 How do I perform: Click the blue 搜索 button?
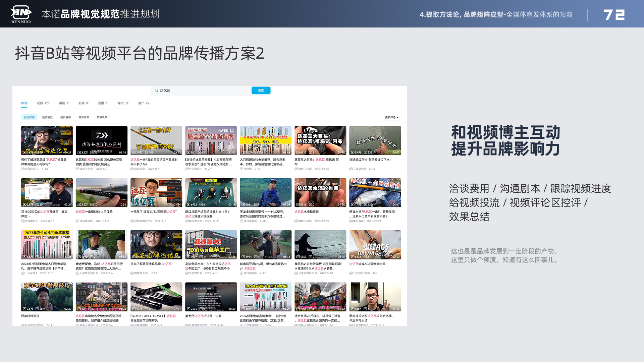tap(261, 90)
